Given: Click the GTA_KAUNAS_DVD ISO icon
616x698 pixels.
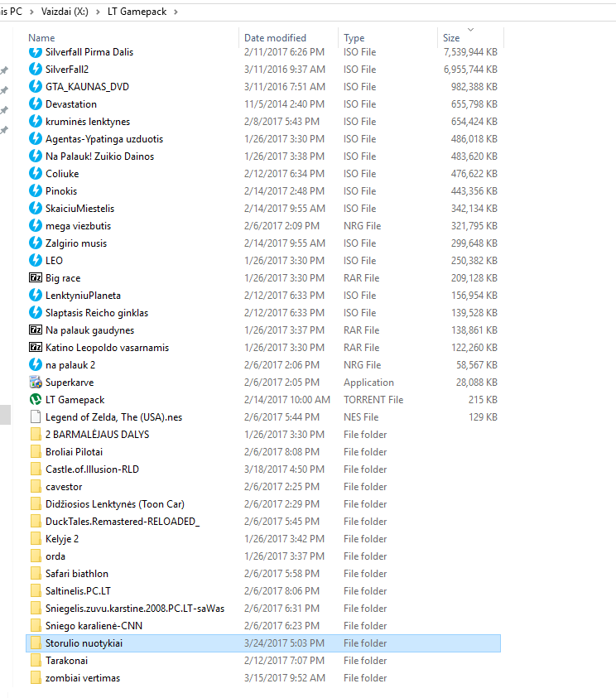Looking at the screenshot, I should (36, 87).
